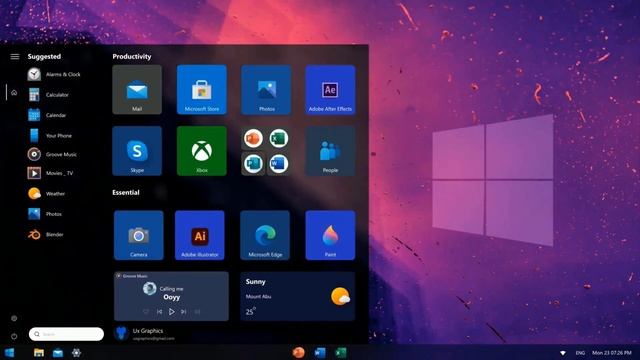Open Mail from the taskbar

point(58,353)
